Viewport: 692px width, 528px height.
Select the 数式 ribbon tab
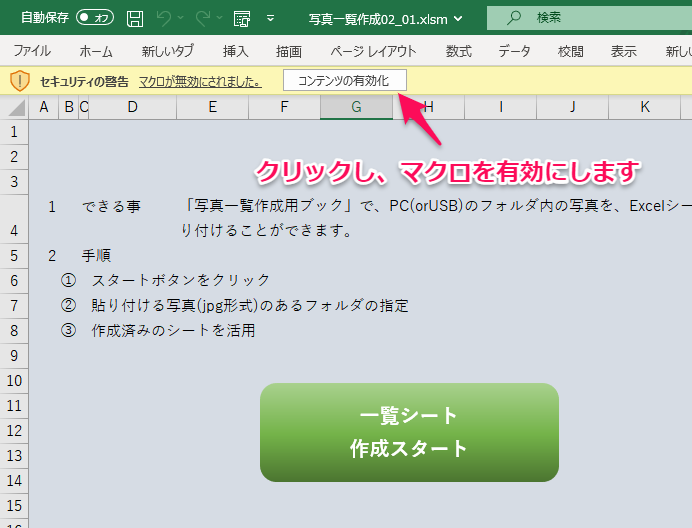(x=459, y=51)
